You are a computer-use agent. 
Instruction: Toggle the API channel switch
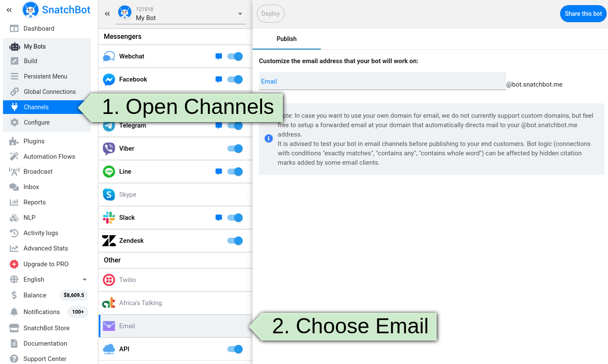point(235,349)
